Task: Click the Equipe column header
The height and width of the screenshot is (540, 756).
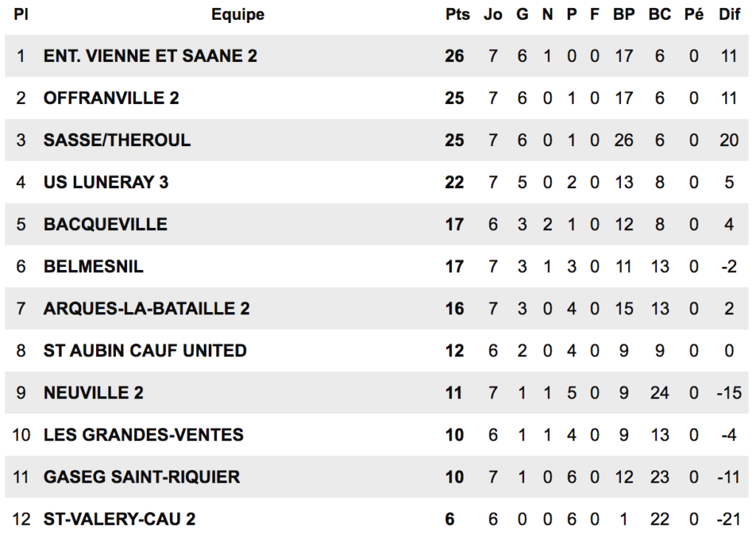Action: (238, 15)
